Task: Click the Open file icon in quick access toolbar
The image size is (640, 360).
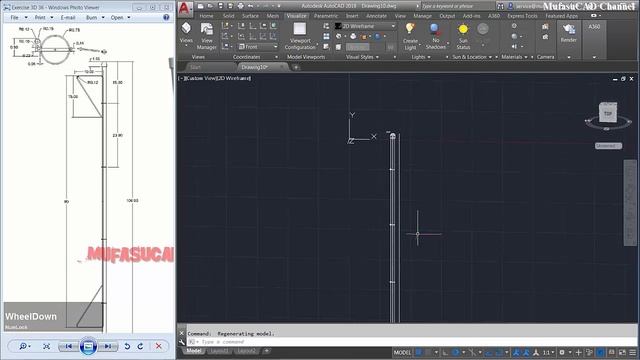Action: [x=211, y=6]
